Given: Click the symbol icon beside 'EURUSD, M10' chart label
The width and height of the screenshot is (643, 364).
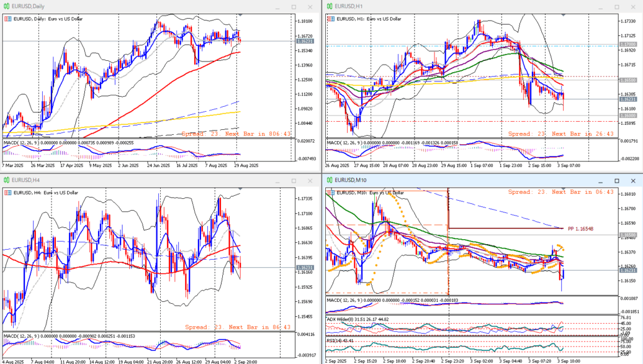Looking at the screenshot, I should point(331,193).
